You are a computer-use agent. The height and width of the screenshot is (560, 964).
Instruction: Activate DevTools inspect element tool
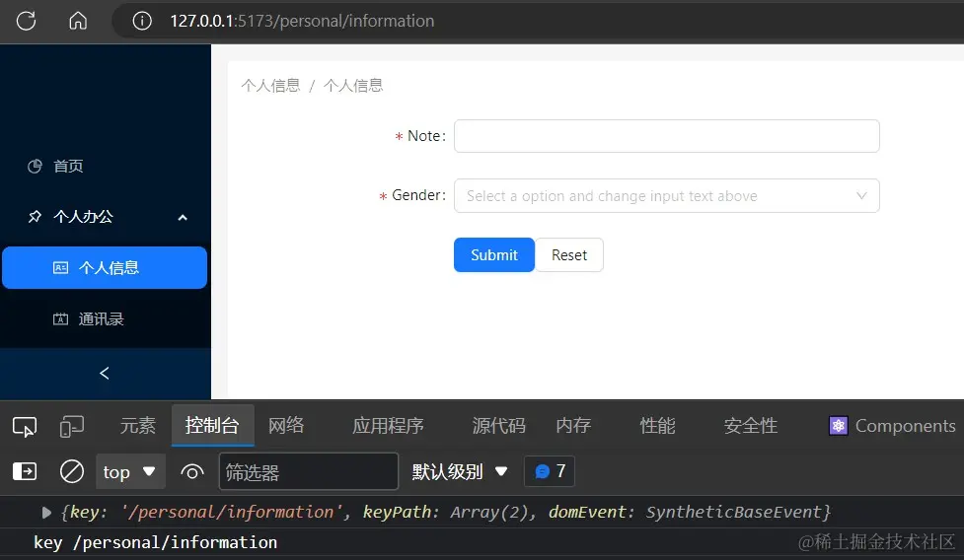point(25,426)
